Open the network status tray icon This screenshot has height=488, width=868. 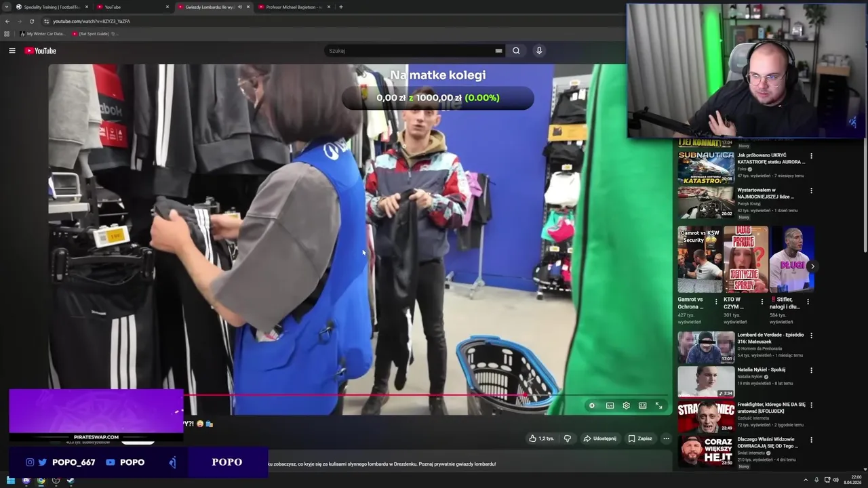click(x=827, y=480)
